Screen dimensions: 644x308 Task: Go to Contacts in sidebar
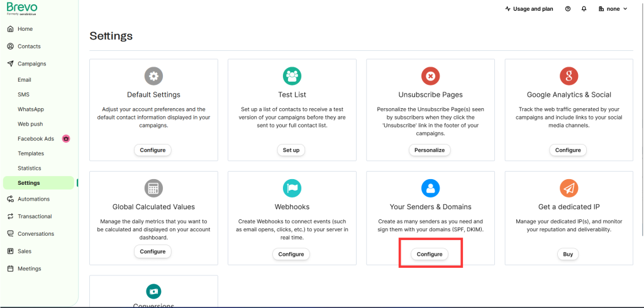click(29, 47)
